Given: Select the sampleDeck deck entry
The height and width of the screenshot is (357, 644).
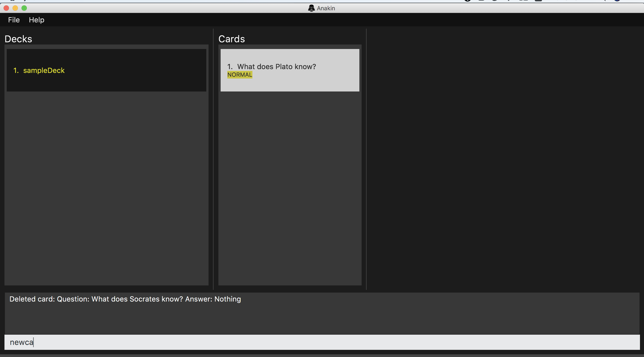Looking at the screenshot, I should (x=106, y=70).
